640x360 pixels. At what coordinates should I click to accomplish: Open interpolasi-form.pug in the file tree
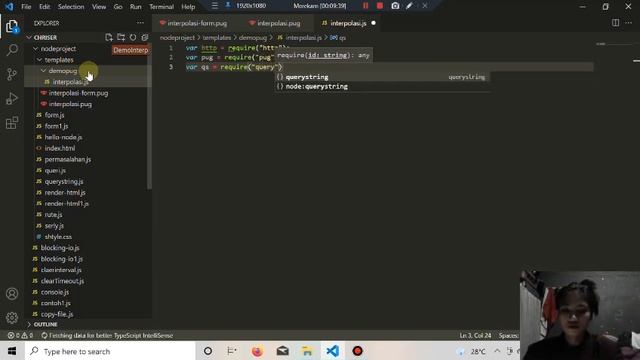click(x=78, y=93)
